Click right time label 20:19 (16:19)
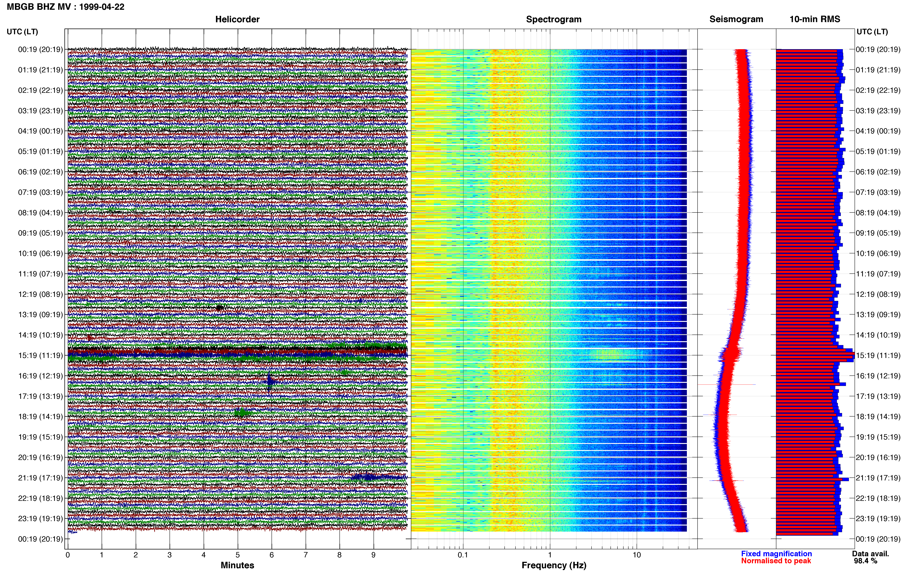Viewport: 924px width, 578px height. (878, 458)
